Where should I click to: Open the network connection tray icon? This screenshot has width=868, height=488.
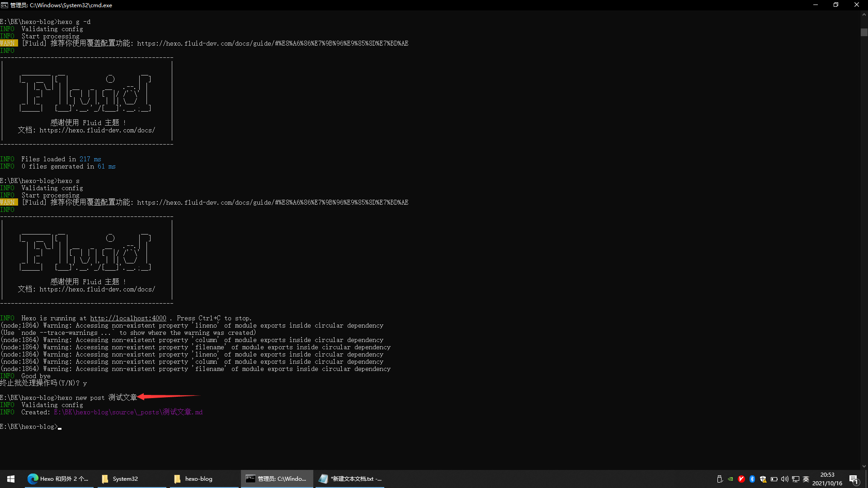point(796,479)
